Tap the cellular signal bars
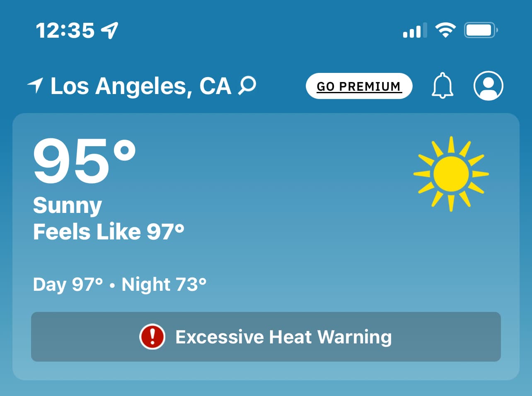Image resolution: width=532 pixels, height=396 pixels. (415, 31)
